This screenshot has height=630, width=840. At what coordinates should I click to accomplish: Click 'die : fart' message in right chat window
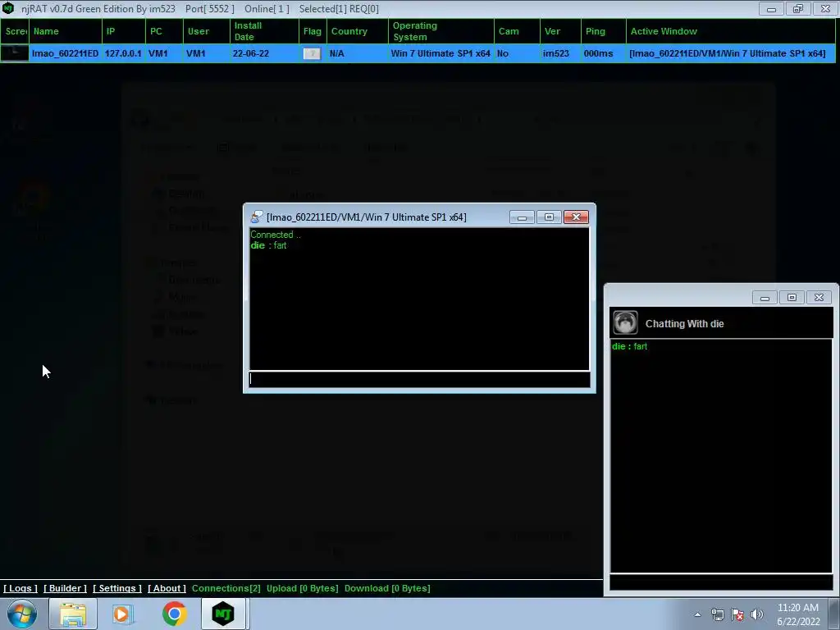(x=629, y=347)
